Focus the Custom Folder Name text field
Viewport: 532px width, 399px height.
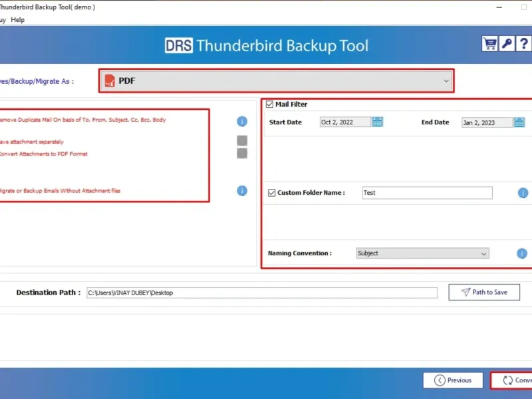[427, 193]
